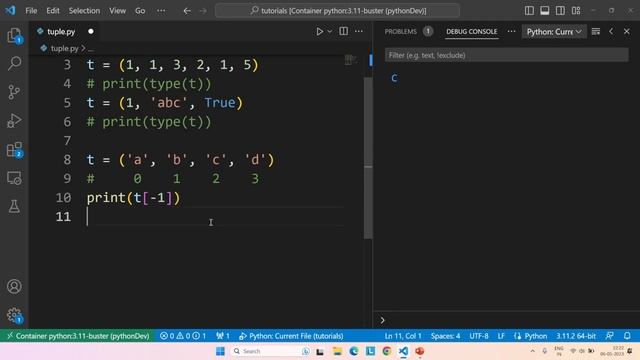This screenshot has height=360, width=640.
Task: Open the Testing flask view
Action: pos(14,207)
